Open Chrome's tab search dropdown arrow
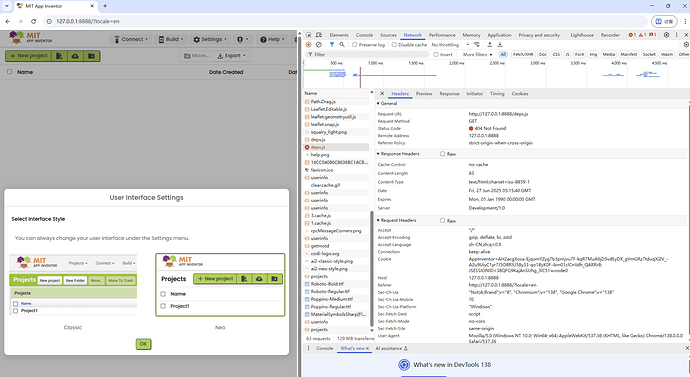The height and width of the screenshot is (377, 690). click(7, 6)
